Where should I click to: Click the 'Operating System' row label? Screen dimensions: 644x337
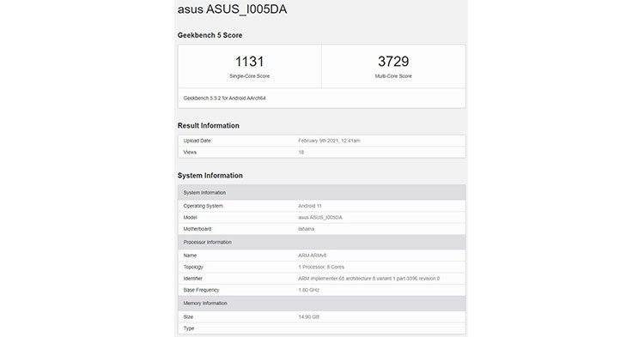203,206
